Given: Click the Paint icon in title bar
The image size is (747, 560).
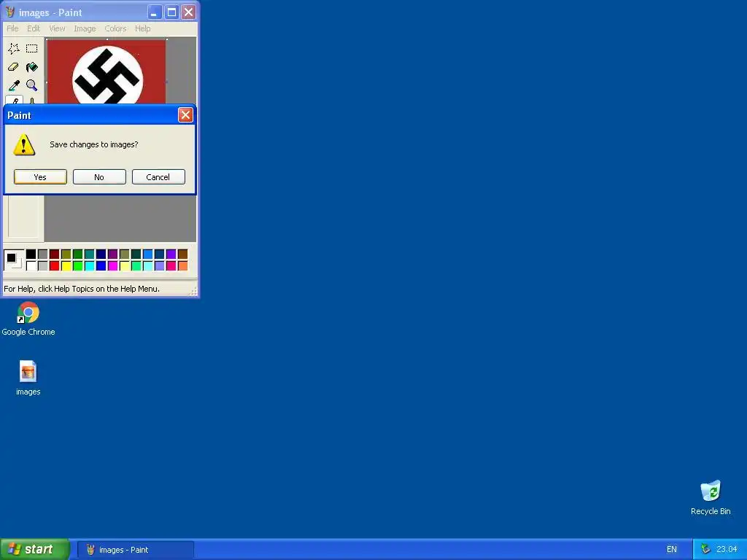Looking at the screenshot, I should point(10,12).
